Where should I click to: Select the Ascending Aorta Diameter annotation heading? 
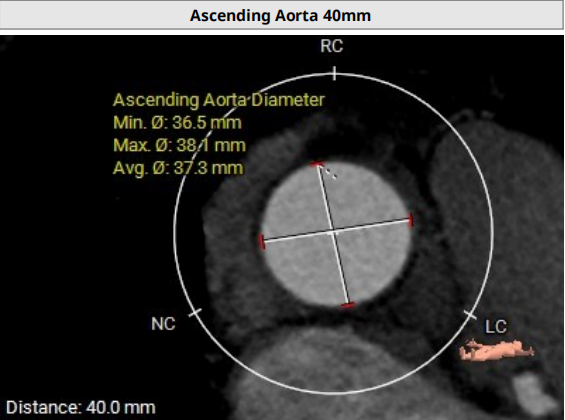click(219, 100)
